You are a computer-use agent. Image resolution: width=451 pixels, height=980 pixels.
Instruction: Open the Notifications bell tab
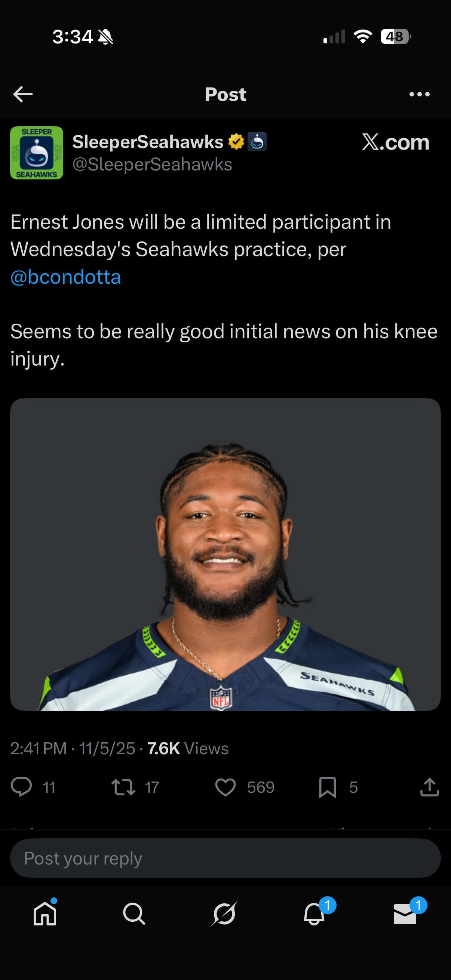click(x=315, y=913)
